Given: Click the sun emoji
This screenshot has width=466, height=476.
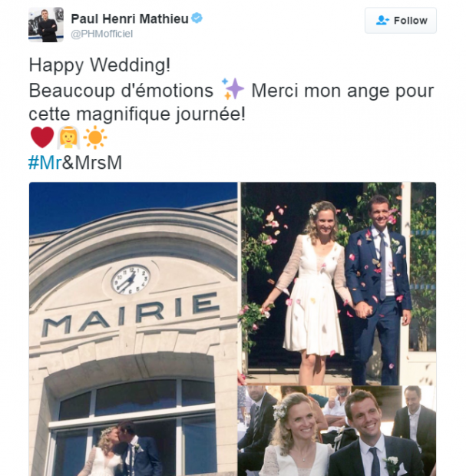Looking at the screenshot, I should [x=94, y=137].
